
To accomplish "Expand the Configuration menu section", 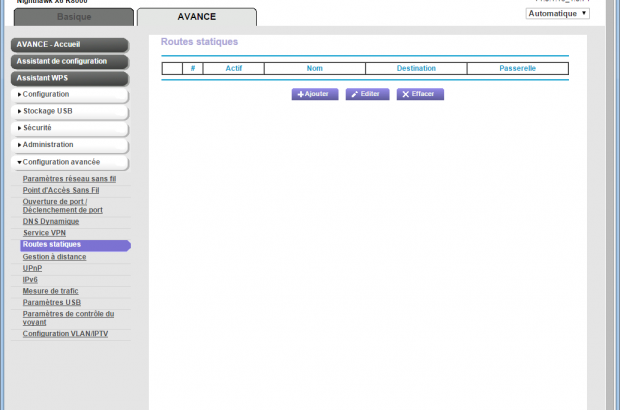I will click(x=70, y=94).
